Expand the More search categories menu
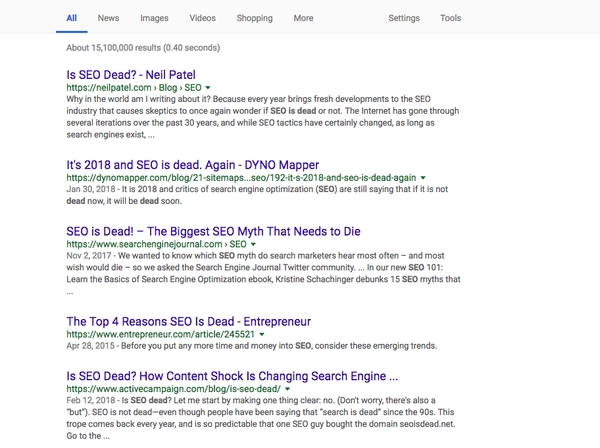The height and width of the screenshot is (448, 600). [x=303, y=18]
